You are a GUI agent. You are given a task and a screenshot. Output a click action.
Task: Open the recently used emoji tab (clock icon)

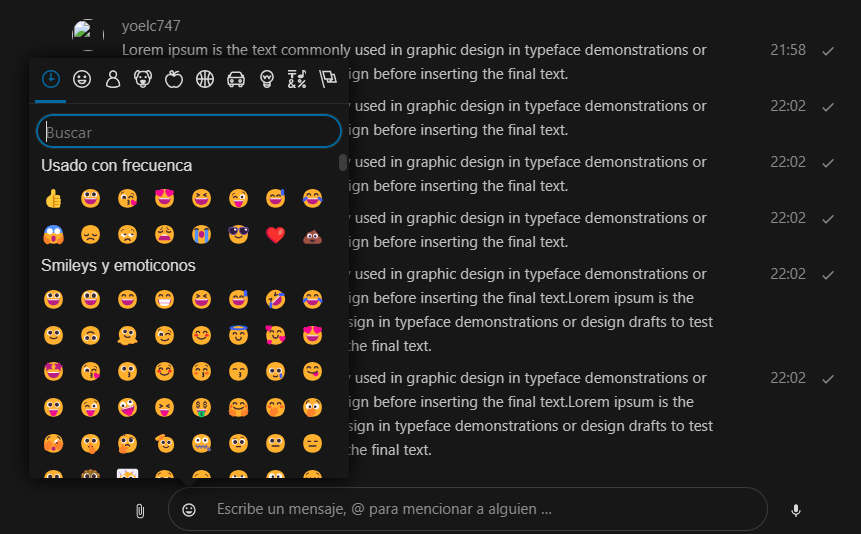[51, 79]
